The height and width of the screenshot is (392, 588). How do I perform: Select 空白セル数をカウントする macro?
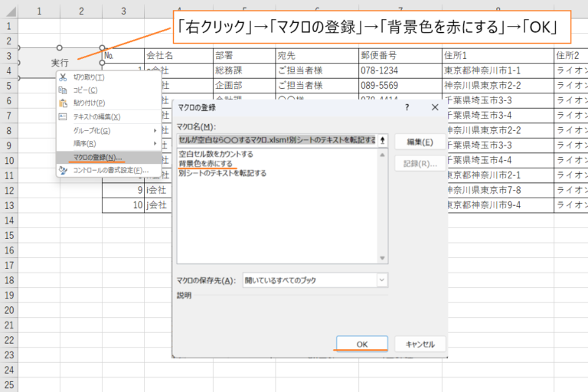pos(216,154)
